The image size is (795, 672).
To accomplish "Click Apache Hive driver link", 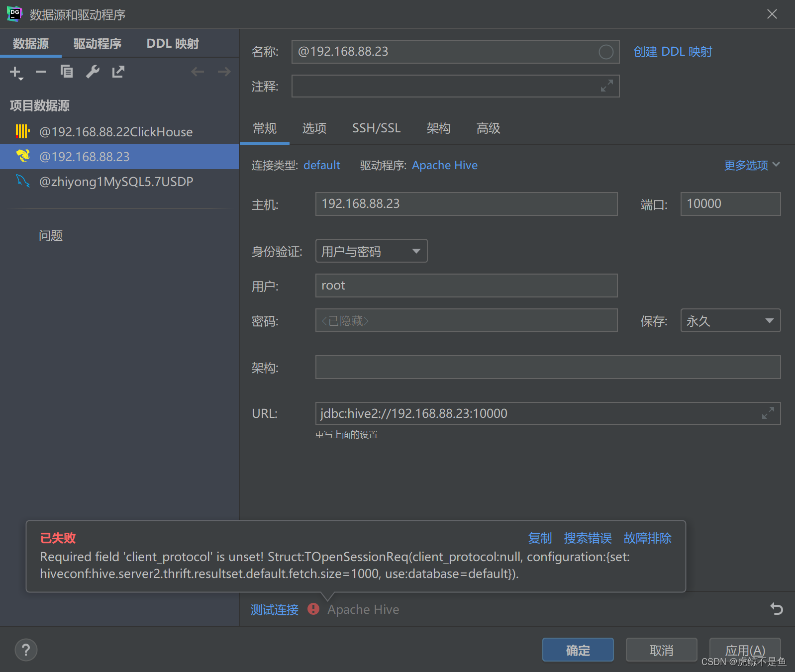I will tap(445, 165).
